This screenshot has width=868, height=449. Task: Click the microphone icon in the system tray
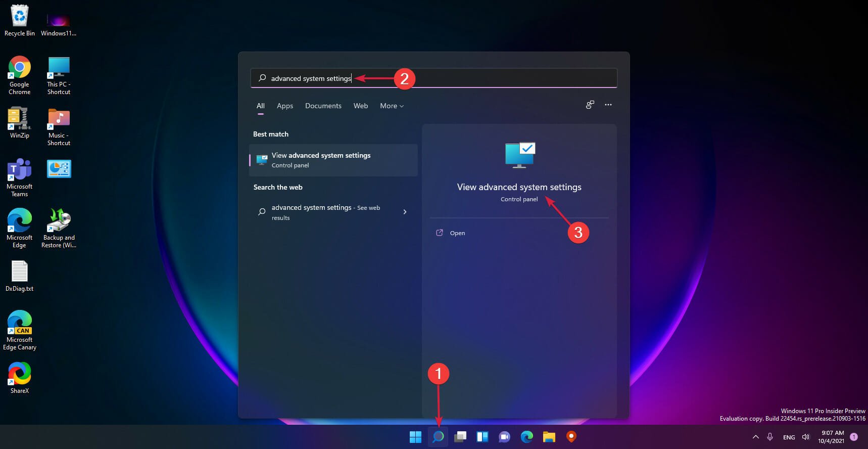coord(770,437)
